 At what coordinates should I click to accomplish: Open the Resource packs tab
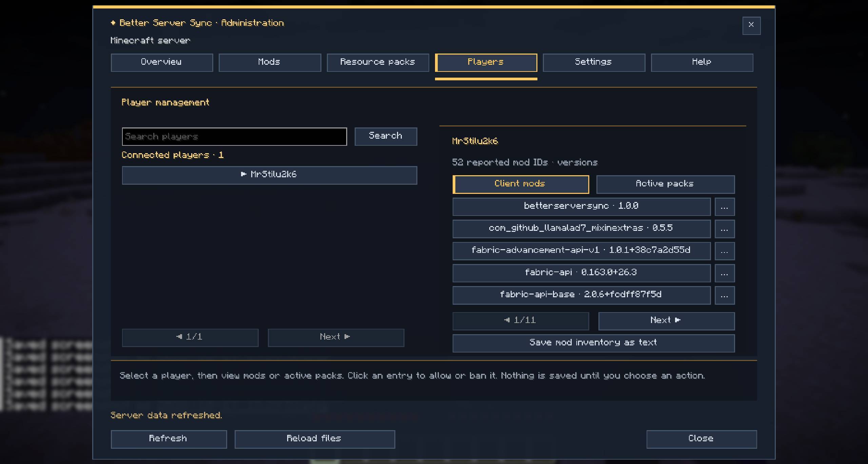[378, 62]
